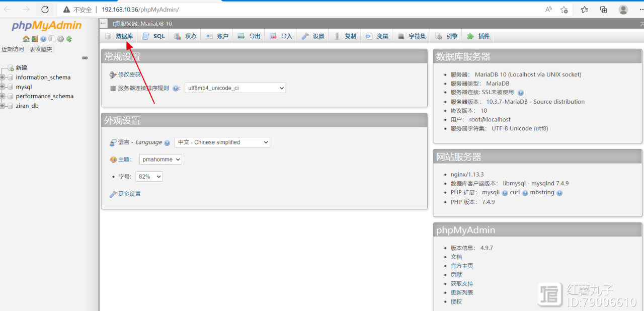Select the ziran_db database name

(27, 106)
